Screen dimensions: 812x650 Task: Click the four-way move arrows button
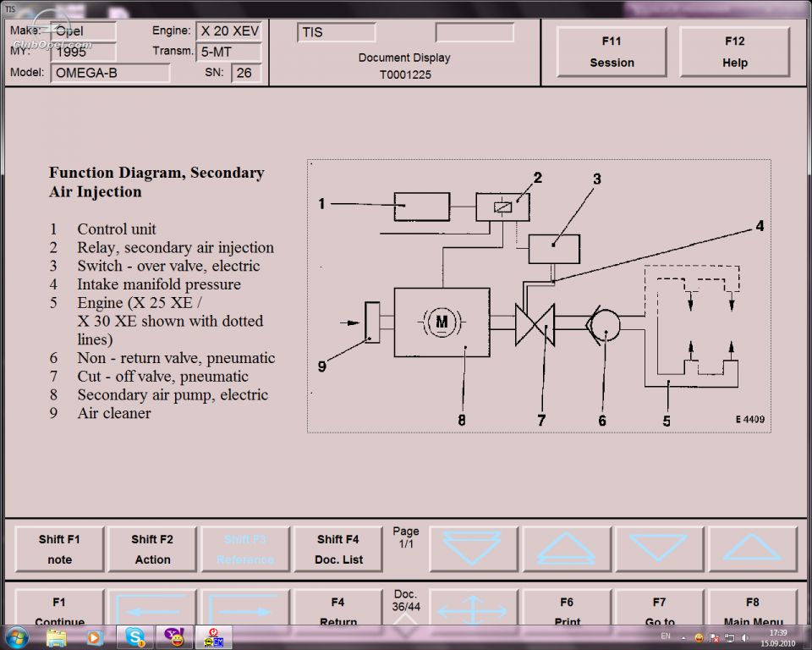click(x=474, y=608)
